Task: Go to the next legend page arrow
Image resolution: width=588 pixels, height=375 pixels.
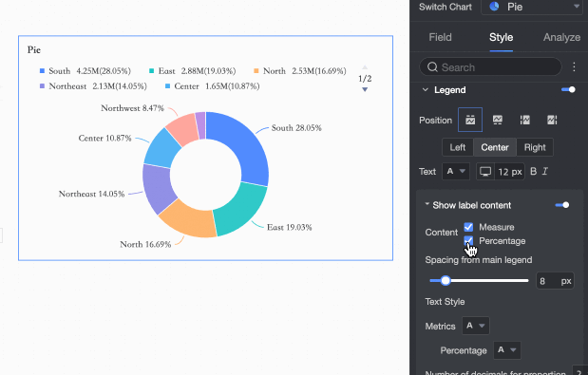Action: 365,89
